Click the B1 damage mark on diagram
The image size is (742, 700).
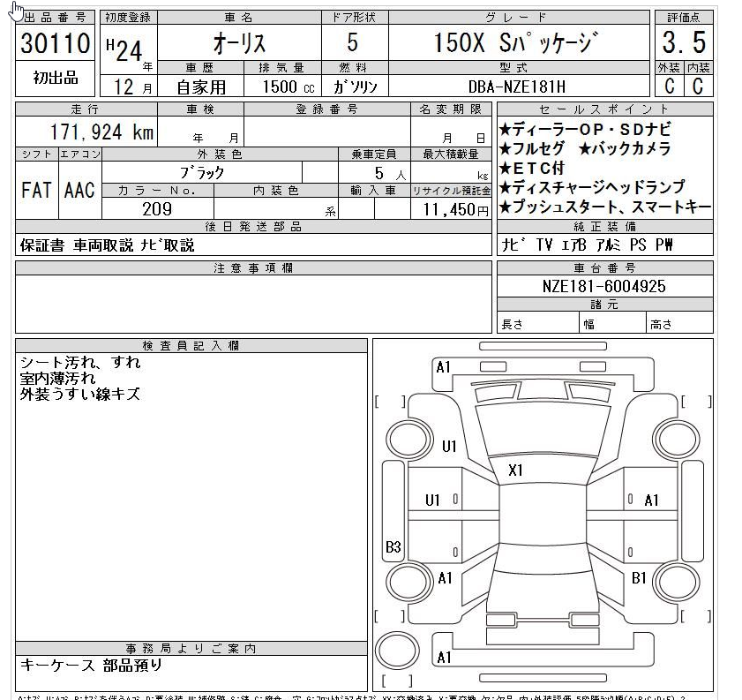tap(640, 578)
